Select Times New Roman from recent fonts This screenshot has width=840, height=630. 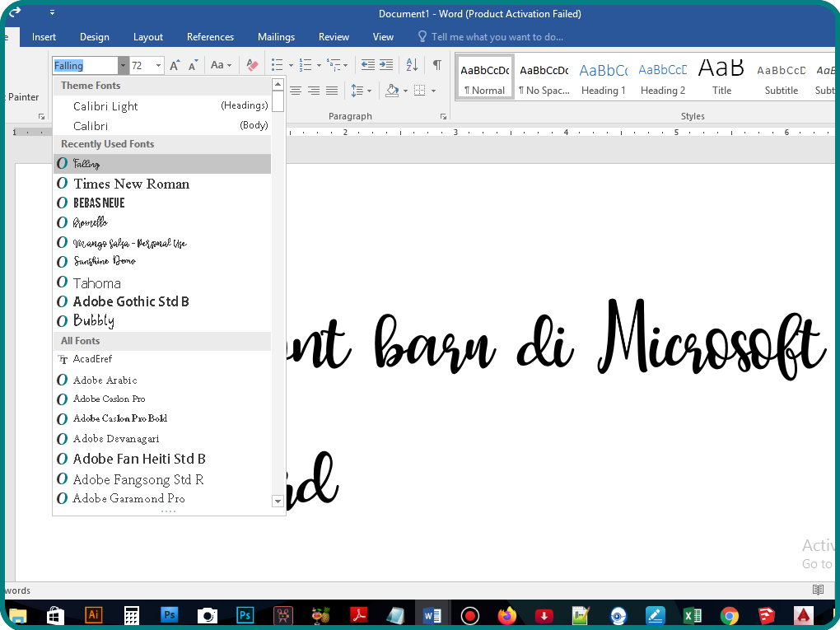(162, 184)
